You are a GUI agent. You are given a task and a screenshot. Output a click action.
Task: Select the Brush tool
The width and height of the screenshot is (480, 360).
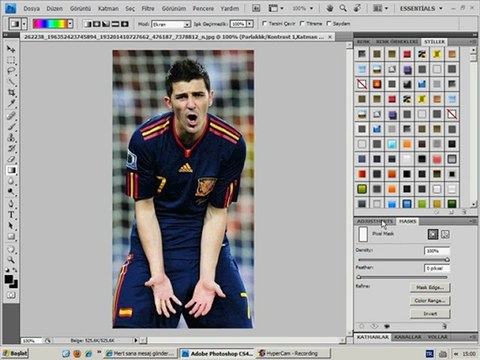click(x=11, y=127)
